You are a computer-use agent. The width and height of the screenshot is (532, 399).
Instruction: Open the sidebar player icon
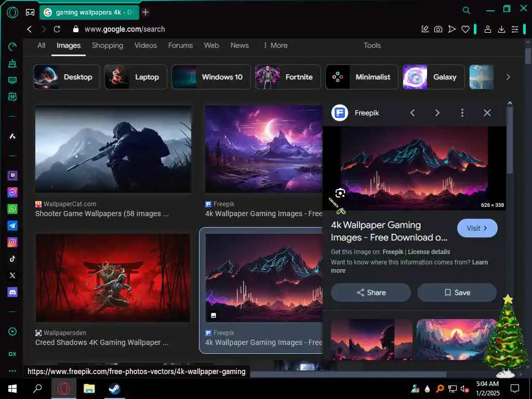(x=12, y=331)
